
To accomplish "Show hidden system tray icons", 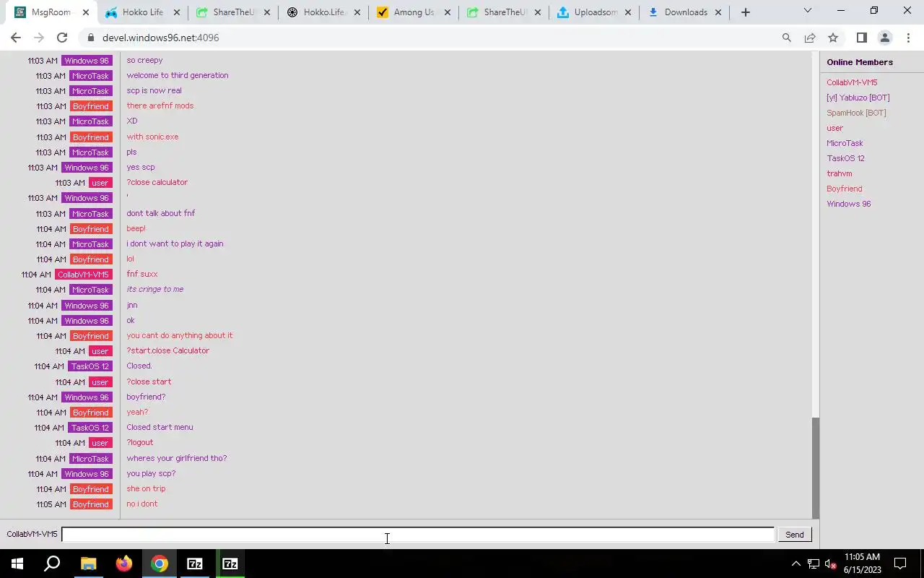I will pyautogui.click(x=796, y=564).
